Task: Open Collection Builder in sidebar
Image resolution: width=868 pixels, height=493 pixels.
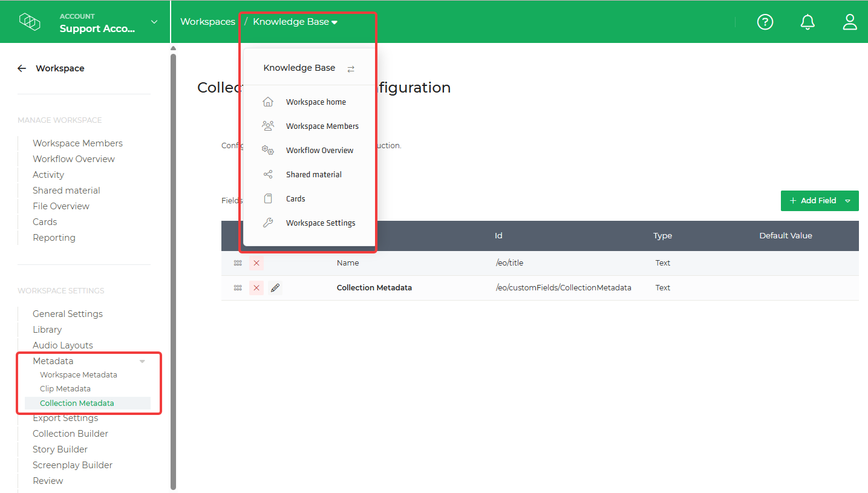Action: click(x=71, y=434)
